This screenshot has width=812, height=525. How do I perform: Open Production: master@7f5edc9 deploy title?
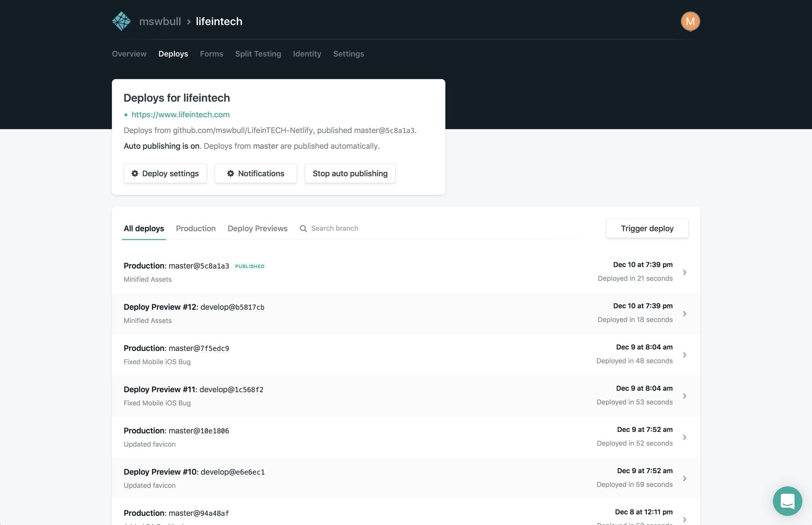176,348
